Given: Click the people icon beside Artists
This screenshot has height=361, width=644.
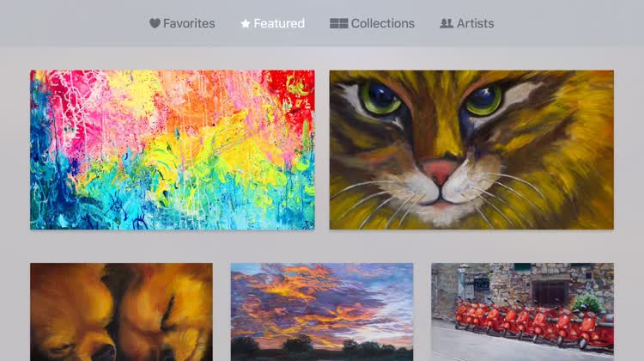Looking at the screenshot, I should [x=447, y=23].
